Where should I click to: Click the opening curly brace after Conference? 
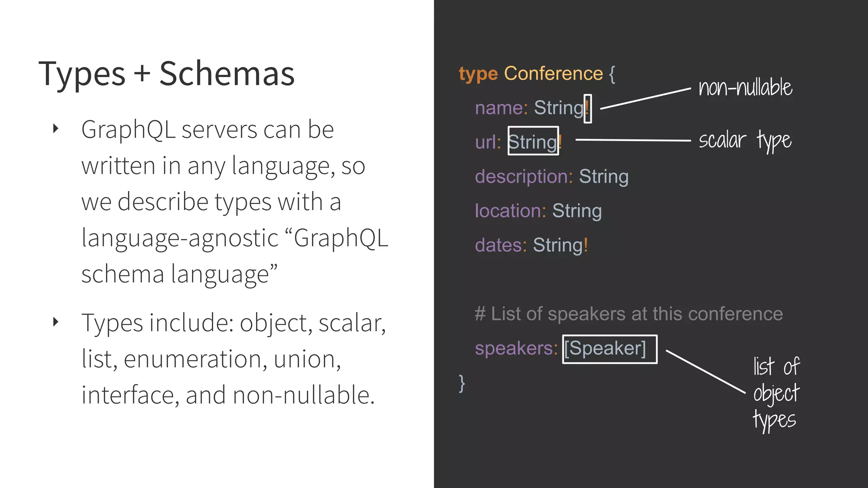(612, 74)
